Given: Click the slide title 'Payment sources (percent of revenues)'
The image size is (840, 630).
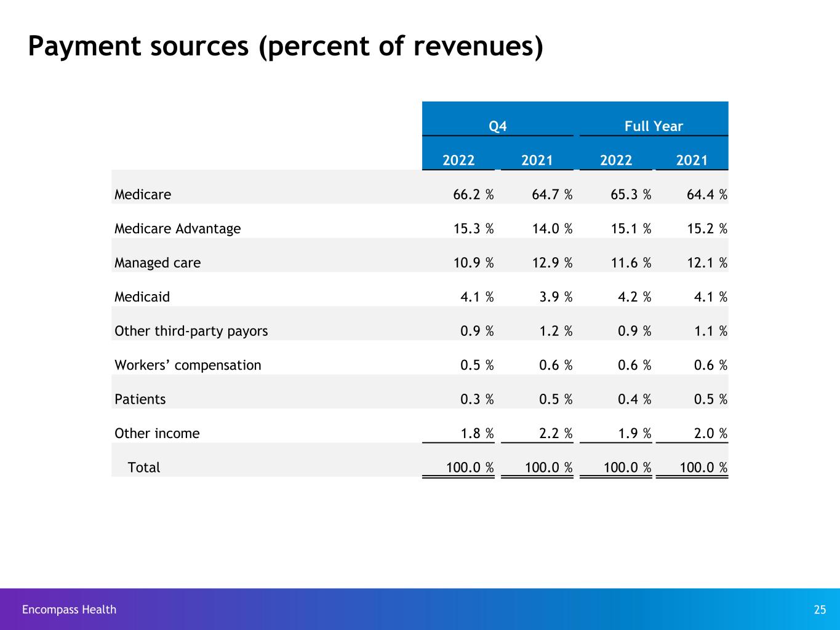Looking at the screenshot, I should pos(286,47).
